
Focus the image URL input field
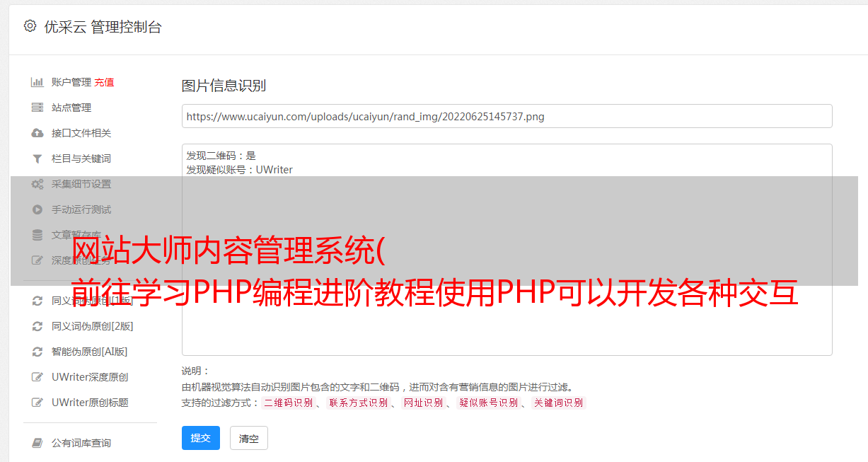click(x=507, y=116)
